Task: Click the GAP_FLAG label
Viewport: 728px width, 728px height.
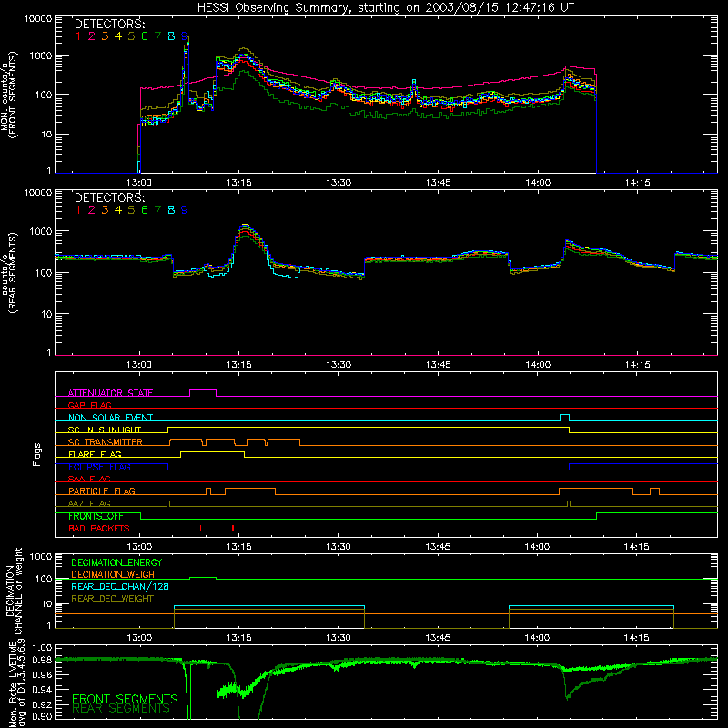Action: 89,405
